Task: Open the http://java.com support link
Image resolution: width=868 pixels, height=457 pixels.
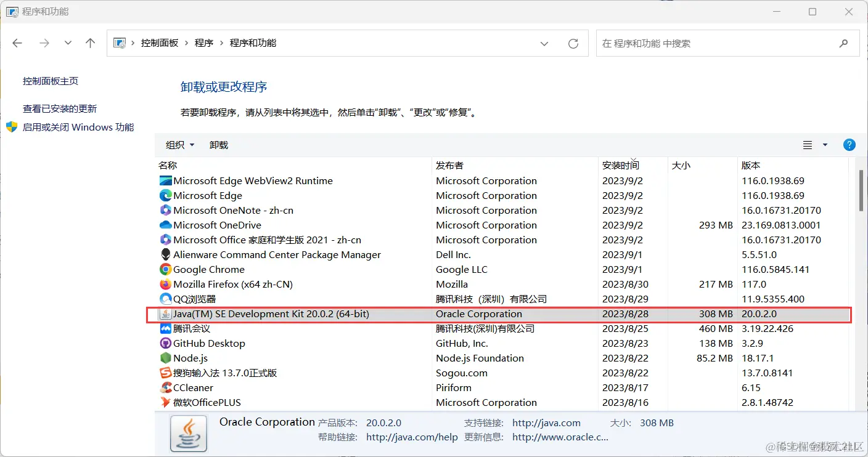Action: (546, 423)
